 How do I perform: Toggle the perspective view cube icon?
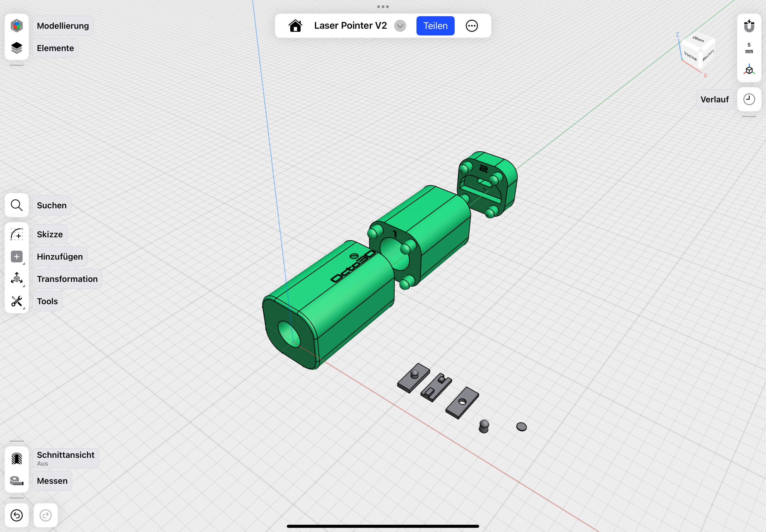[x=749, y=70]
